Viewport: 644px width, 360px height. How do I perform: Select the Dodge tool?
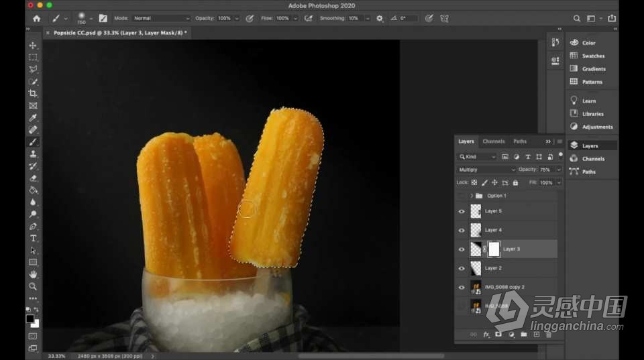pyautogui.click(x=33, y=215)
